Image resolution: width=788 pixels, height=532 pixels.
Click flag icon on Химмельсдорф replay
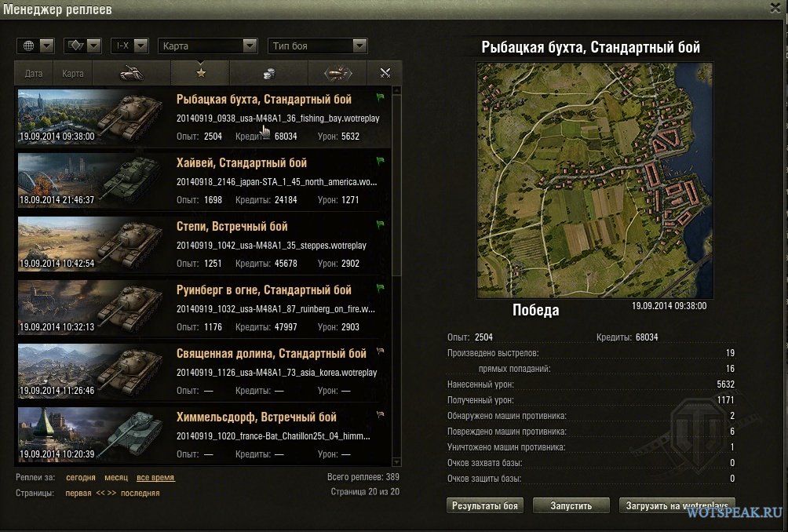click(x=381, y=415)
